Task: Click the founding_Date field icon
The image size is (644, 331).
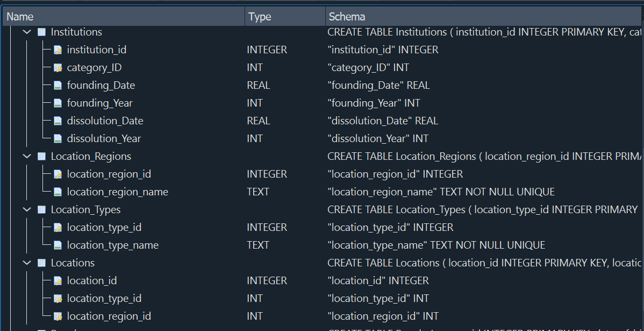Action: tap(58, 85)
